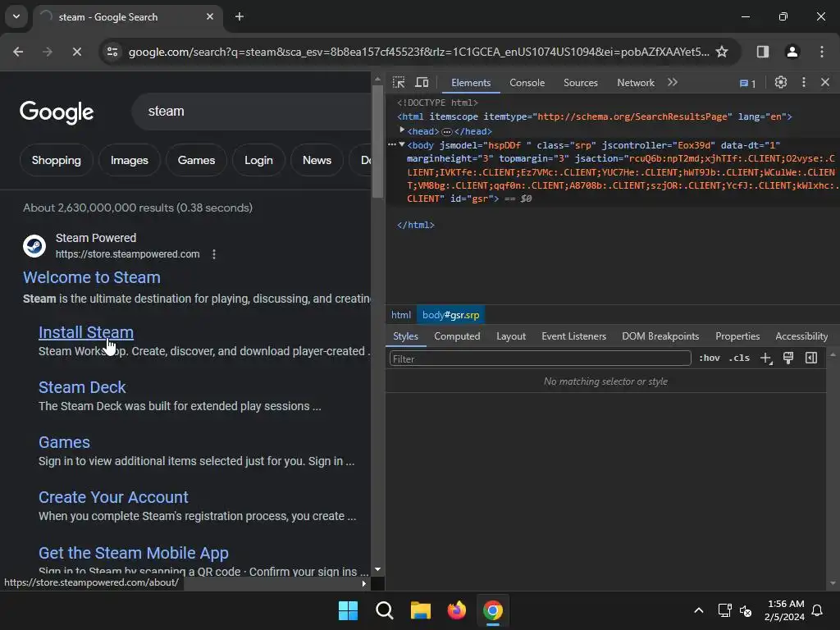Switch to the Elements tab
This screenshot has height=630, width=840.
[x=471, y=83]
